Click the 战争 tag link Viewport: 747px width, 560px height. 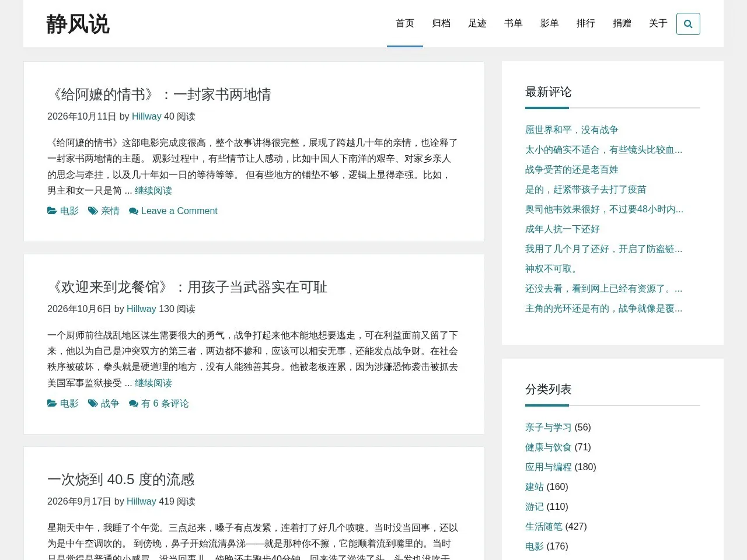click(x=110, y=404)
